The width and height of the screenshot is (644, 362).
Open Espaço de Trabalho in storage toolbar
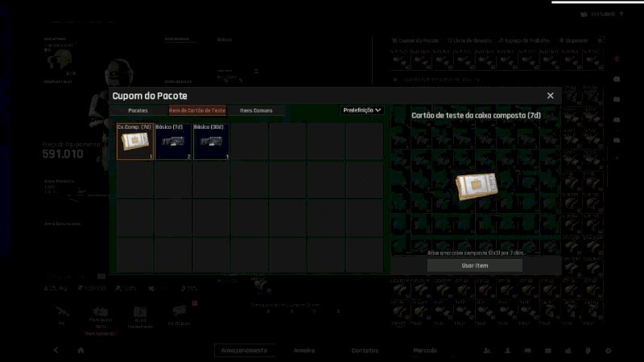524,41
